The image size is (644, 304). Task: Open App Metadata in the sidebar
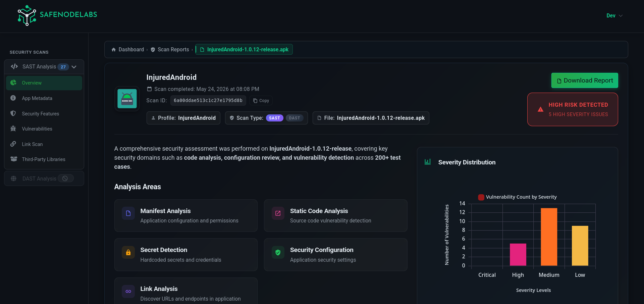[x=44, y=98]
